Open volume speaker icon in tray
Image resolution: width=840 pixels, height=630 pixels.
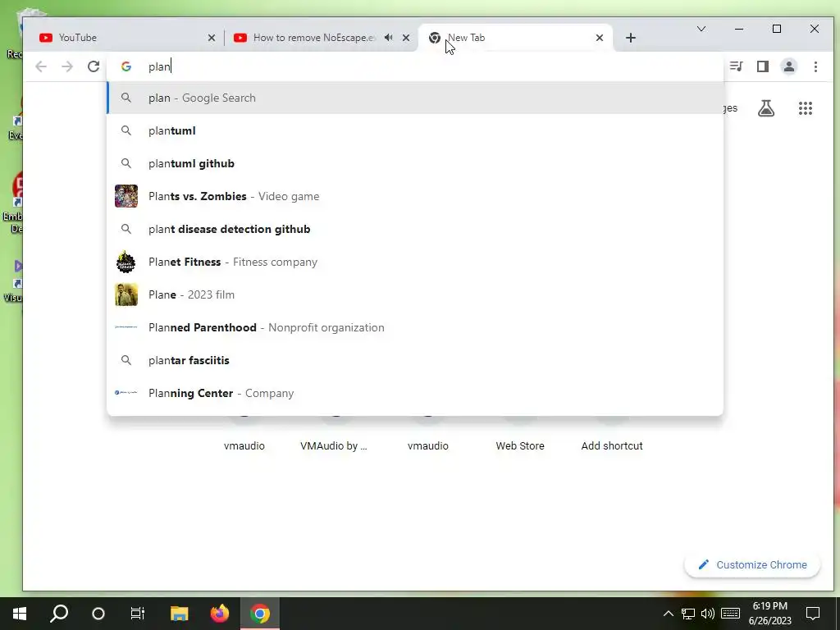click(x=708, y=614)
